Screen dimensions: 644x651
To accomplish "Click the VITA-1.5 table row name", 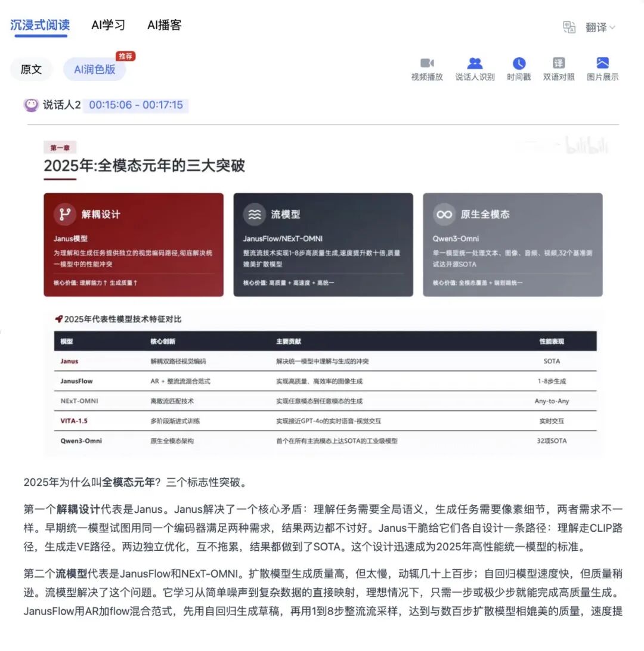I will [x=74, y=421].
